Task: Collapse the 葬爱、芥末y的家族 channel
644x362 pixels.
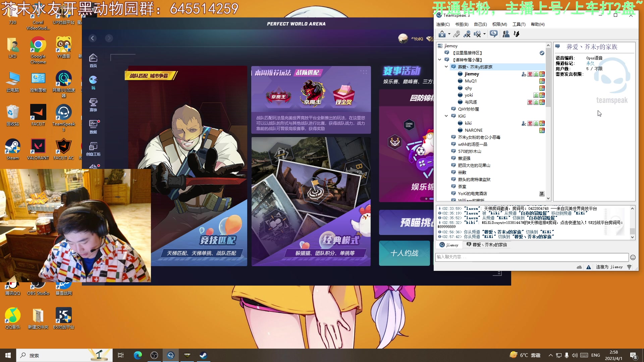Action: click(446, 67)
